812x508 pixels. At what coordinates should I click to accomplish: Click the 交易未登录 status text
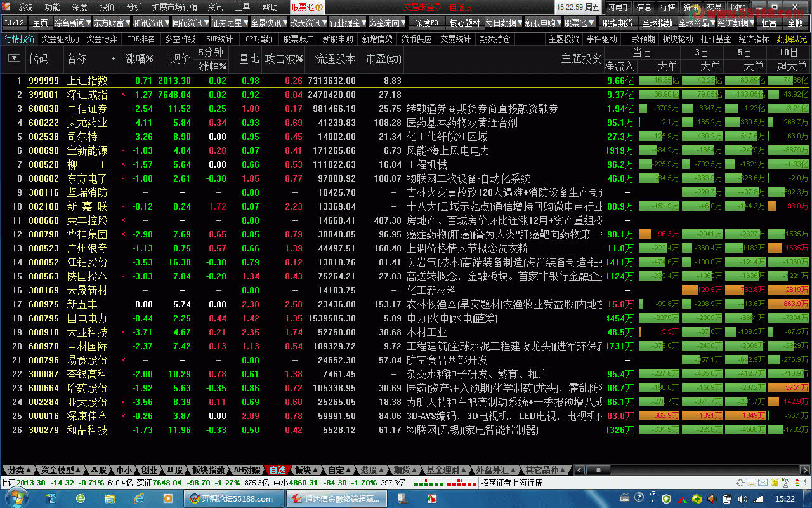(422, 8)
